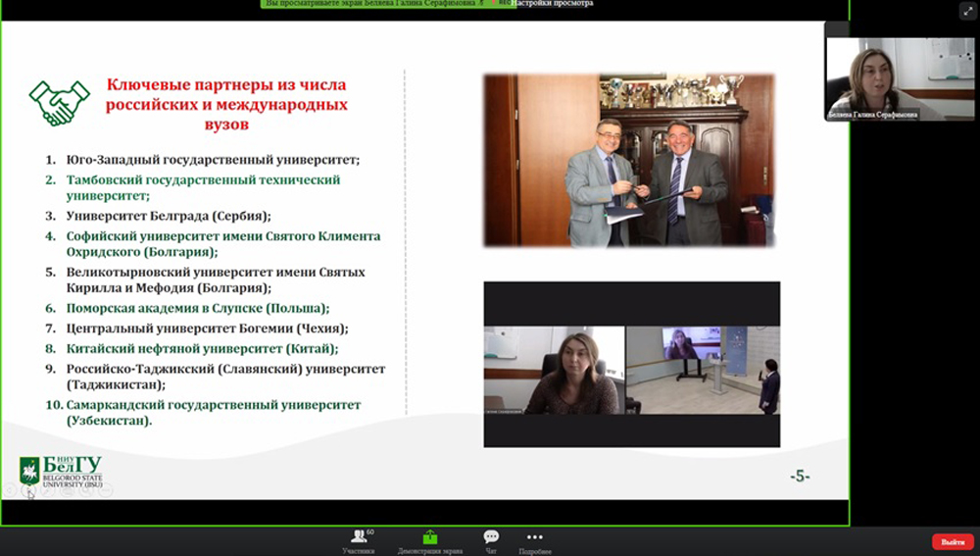Click the BelSU university logo on the slide

(61, 472)
